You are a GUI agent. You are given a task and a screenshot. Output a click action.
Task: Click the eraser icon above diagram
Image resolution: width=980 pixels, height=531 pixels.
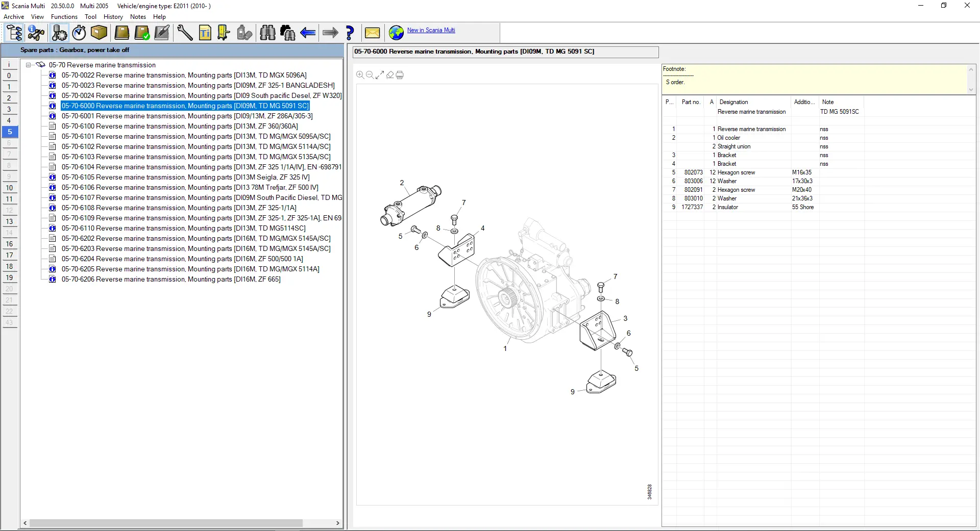tap(390, 75)
